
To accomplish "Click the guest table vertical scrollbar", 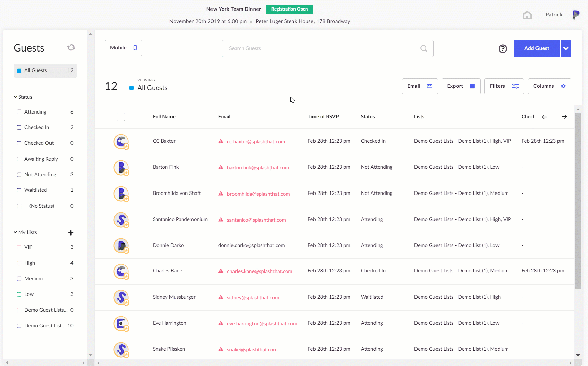I will (578, 201).
